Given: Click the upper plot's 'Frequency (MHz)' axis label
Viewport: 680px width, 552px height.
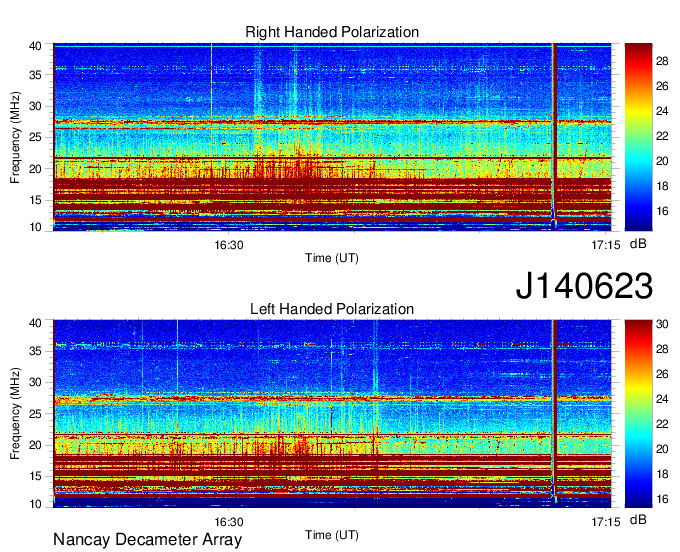Looking at the screenshot, I should coord(15,137).
